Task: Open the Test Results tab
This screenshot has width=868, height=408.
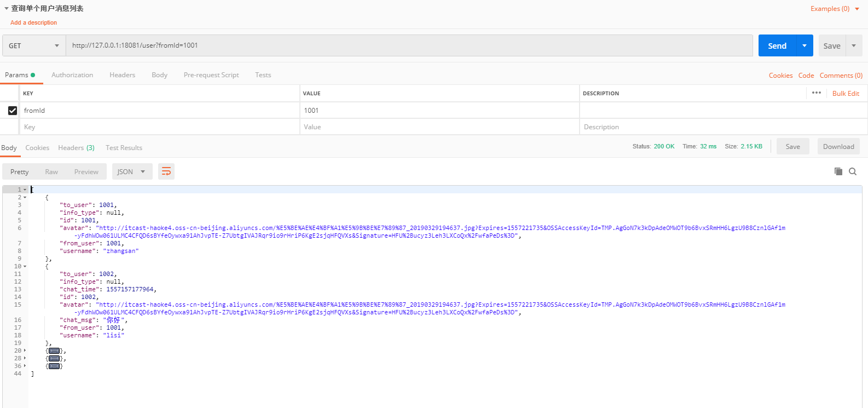Action: (124, 148)
